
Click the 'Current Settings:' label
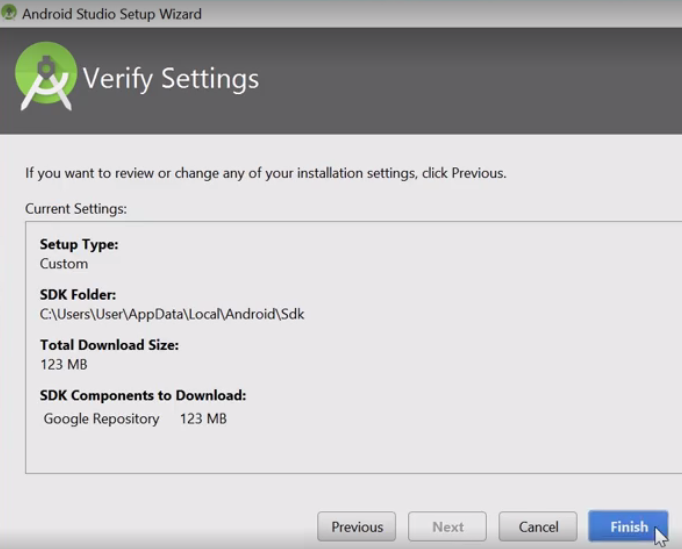pyautogui.click(x=76, y=209)
